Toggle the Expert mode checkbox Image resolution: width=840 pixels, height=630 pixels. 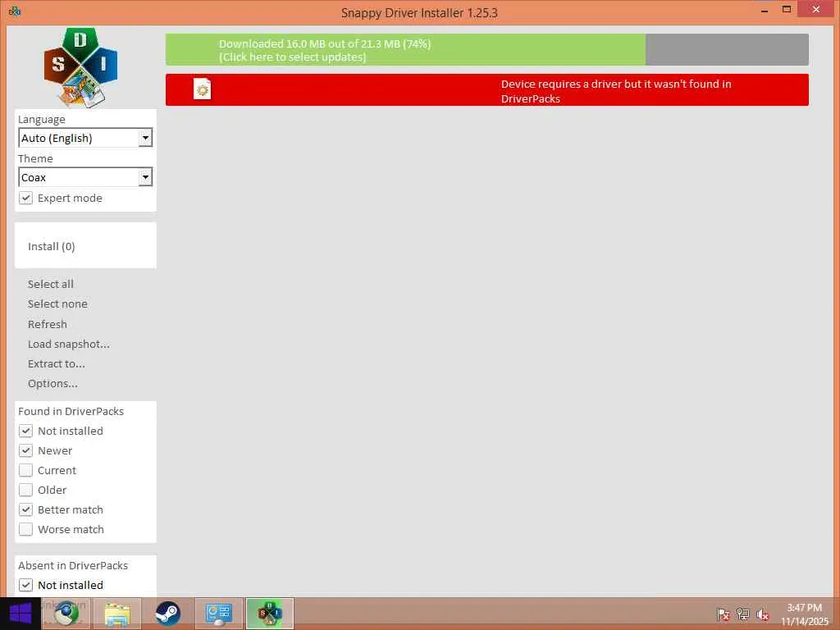[x=25, y=199]
